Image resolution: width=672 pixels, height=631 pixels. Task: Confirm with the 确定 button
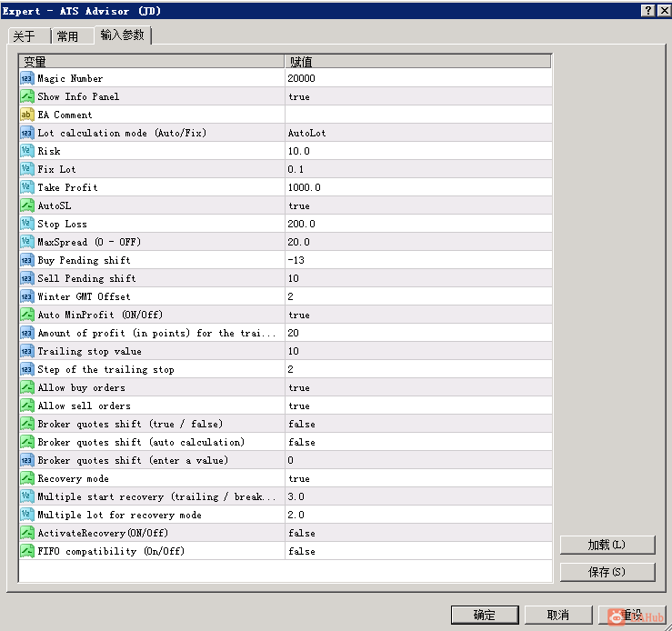pyautogui.click(x=485, y=616)
